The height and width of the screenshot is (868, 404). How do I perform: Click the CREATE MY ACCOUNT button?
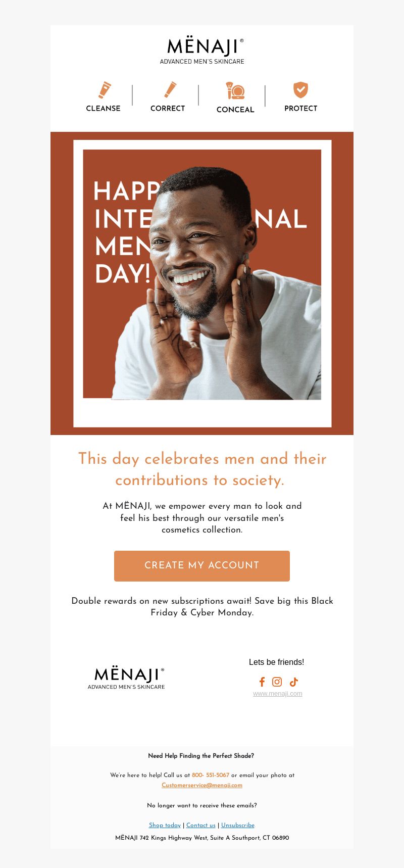202,566
